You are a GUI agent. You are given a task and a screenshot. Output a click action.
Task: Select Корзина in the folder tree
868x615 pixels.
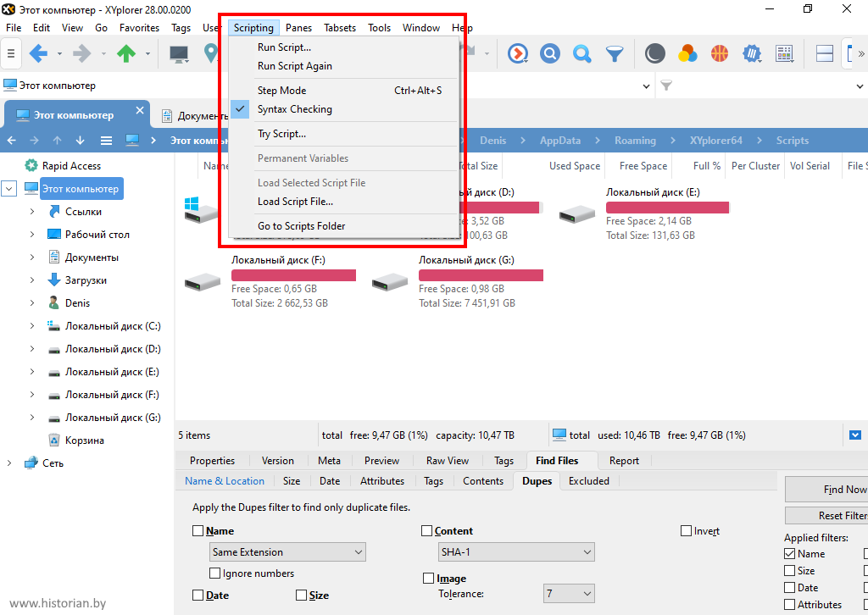pyautogui.click(x=84, y=440)
